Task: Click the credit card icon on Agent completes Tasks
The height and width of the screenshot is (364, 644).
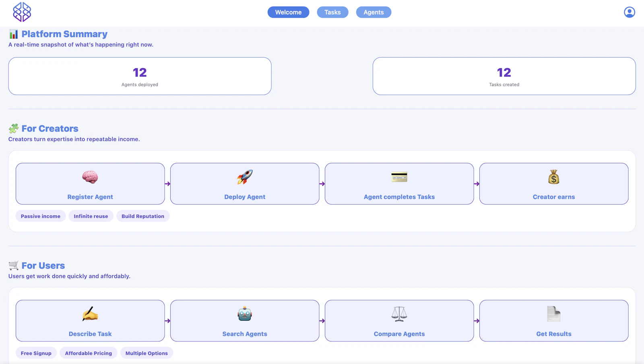Action: click(x=399, y=177)
